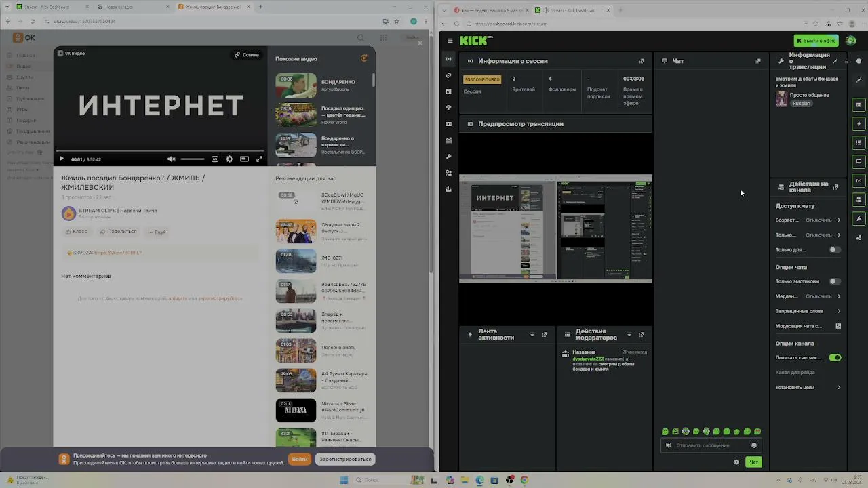Adjust the OK video volume slider
The width and height of the screenshot is (868, 488).
pos(193,159)
